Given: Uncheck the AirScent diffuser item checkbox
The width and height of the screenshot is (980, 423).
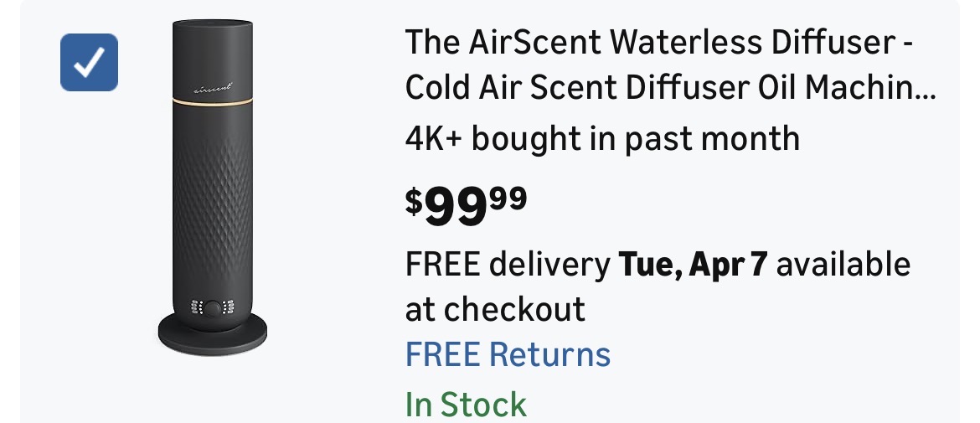Looking at the screenshot, I should pos(89,62).
